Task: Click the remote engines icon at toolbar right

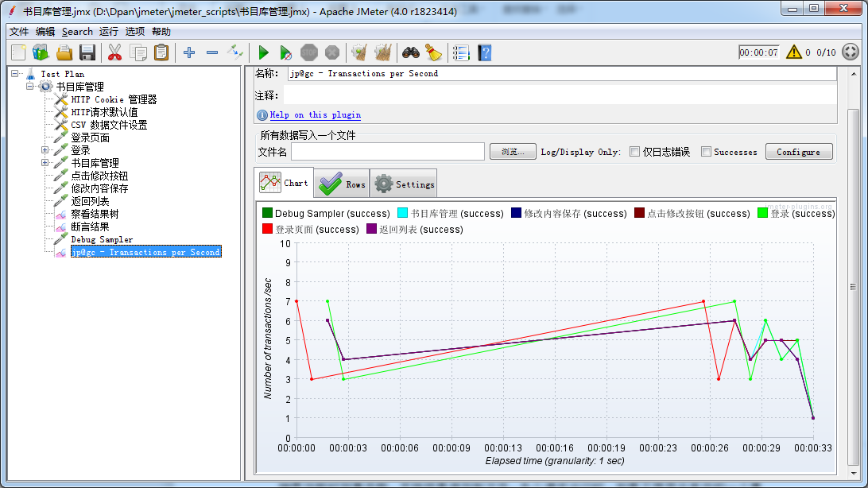Action: click(x=851, y=52)
